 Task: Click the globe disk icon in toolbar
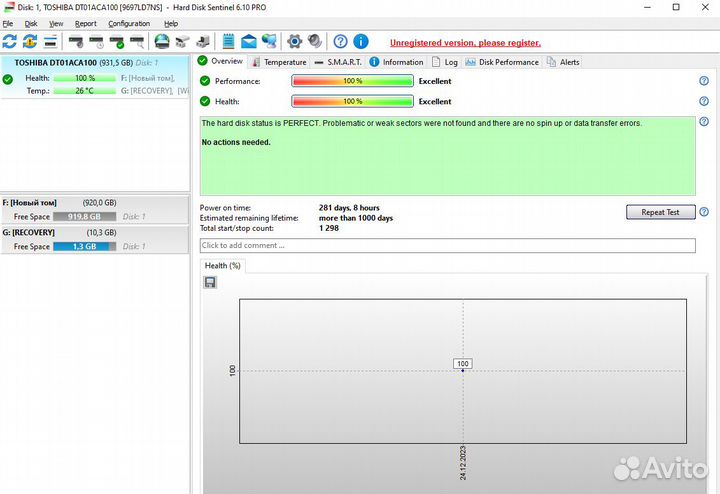point(162,42)
